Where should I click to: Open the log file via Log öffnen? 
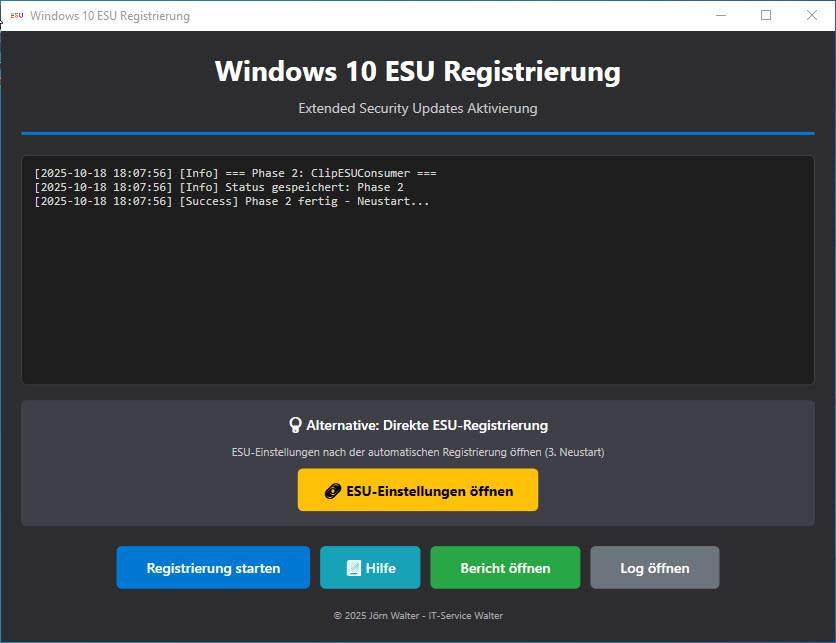pyautogui.click(x=654, y=567)
